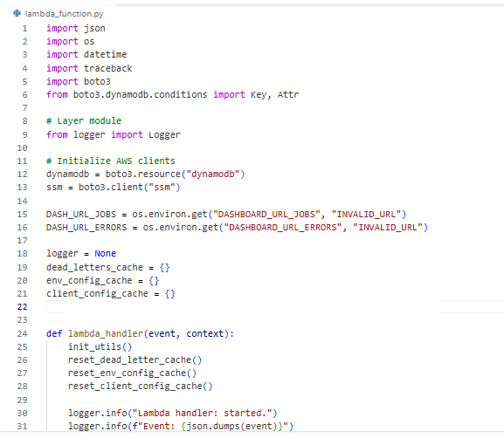This screenshot has height=445, width=504.
Task: Click the text 'import json'
Action: [76, 28]
